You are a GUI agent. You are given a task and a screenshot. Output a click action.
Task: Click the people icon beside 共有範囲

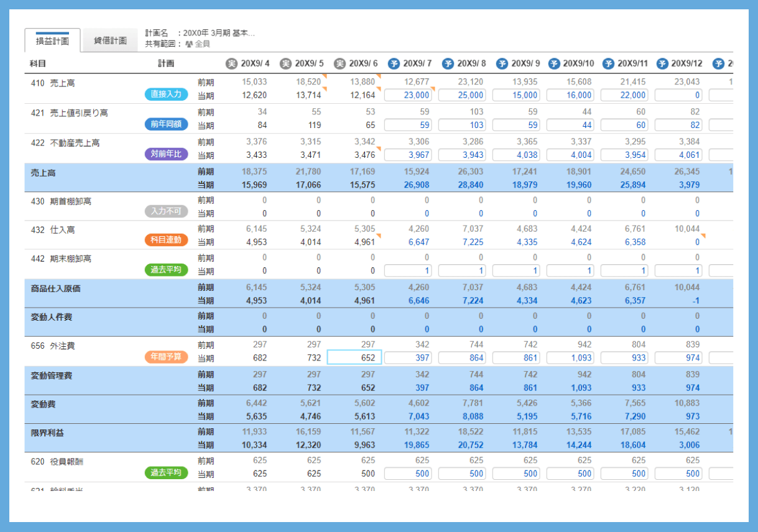click(188, 44)
